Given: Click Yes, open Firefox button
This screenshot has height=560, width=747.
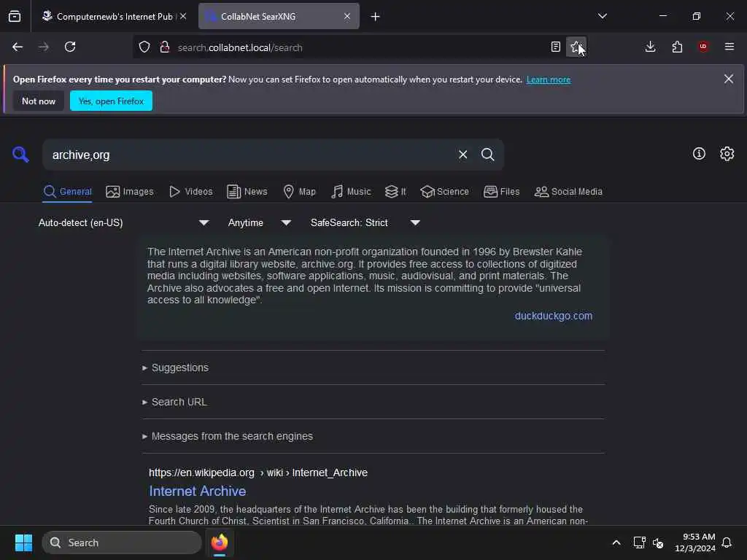Looking at the screenshot, I should (x=111, y=101).
